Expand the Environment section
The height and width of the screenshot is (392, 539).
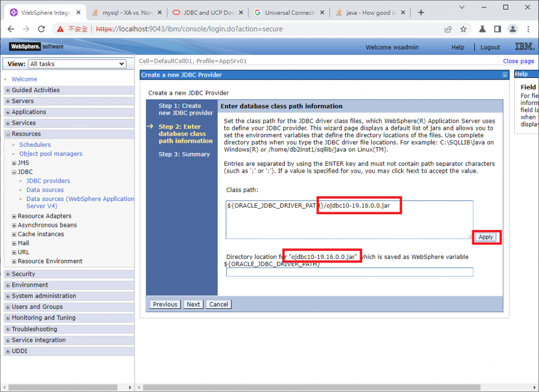click(x=8, y=285)
